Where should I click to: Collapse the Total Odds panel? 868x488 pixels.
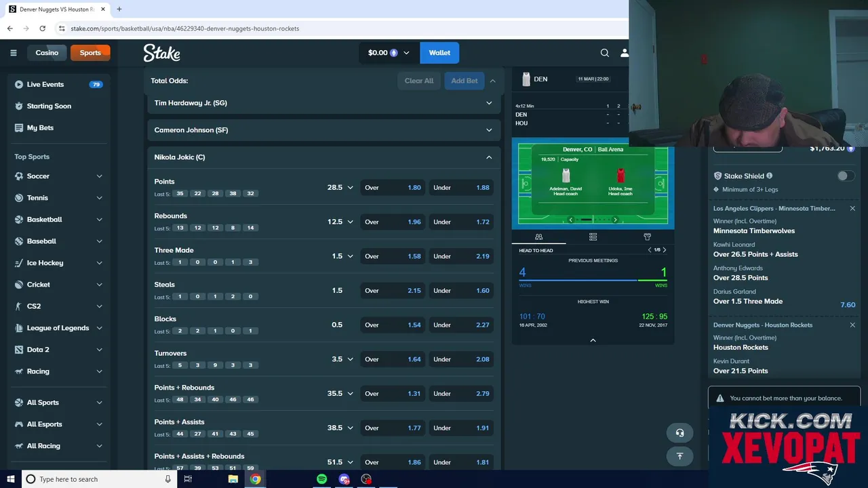tap(493, 81)
